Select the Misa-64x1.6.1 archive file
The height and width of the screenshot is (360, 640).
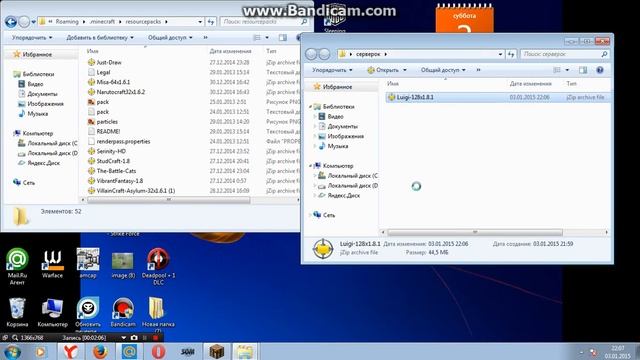(x=113, y=82)
